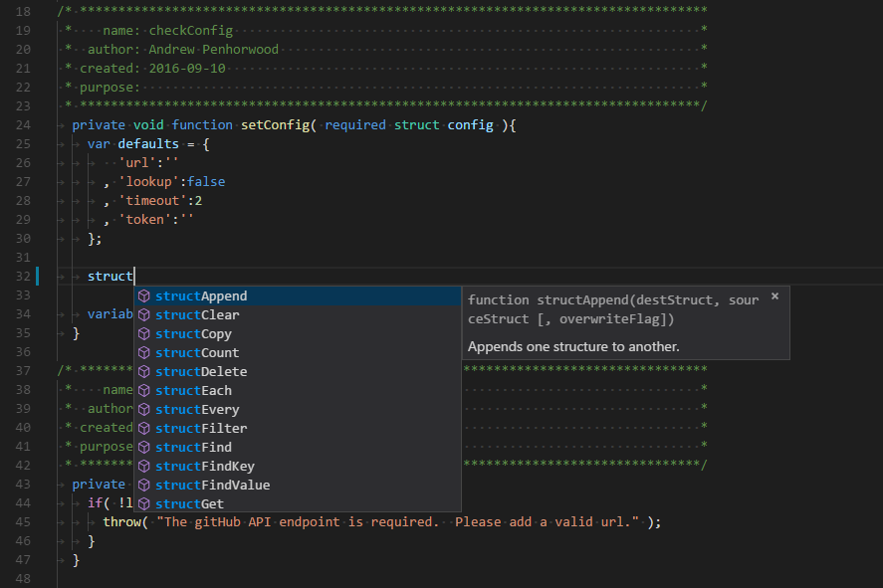Click the false value on line 27

tap(206, 182)
